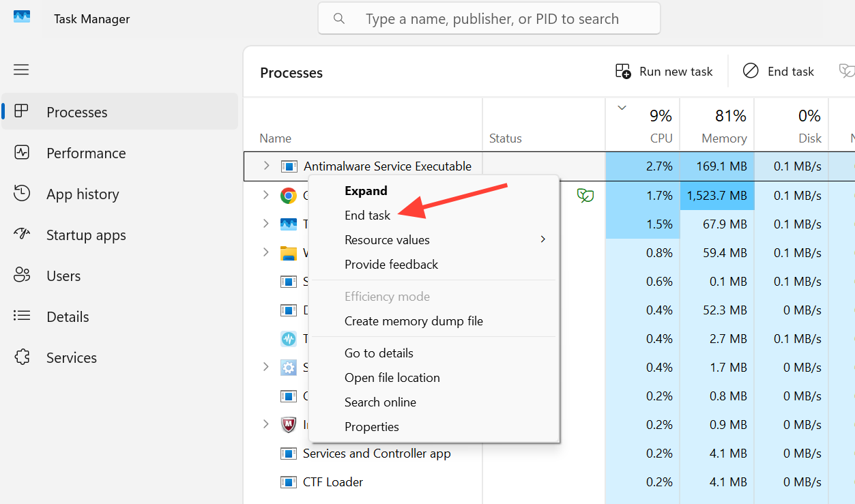Open the Services page
Viewport: 855px width, 504px height.
point(120,357)
